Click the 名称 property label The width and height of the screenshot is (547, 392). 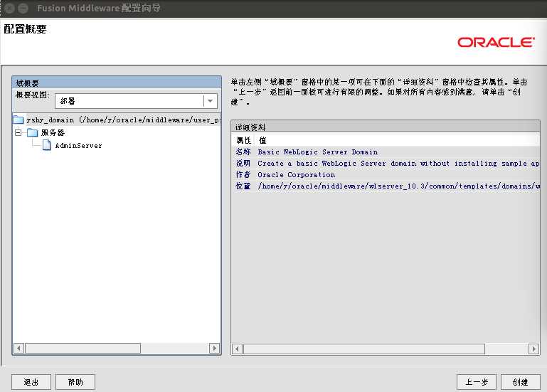[243, 152]
